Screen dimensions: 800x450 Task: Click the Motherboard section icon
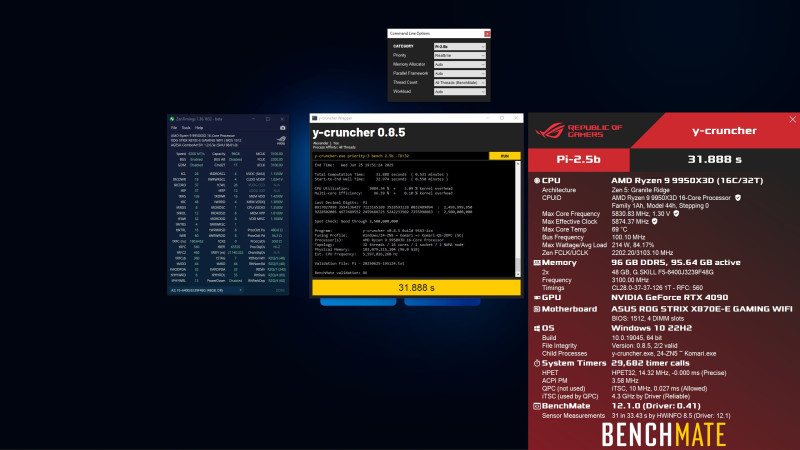[x=537, y=309]
